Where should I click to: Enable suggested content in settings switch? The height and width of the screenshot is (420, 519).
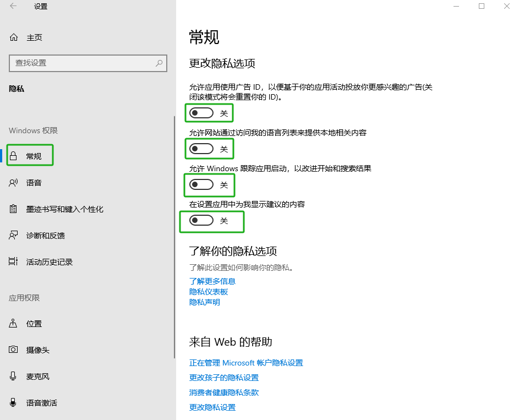point(201,221)
